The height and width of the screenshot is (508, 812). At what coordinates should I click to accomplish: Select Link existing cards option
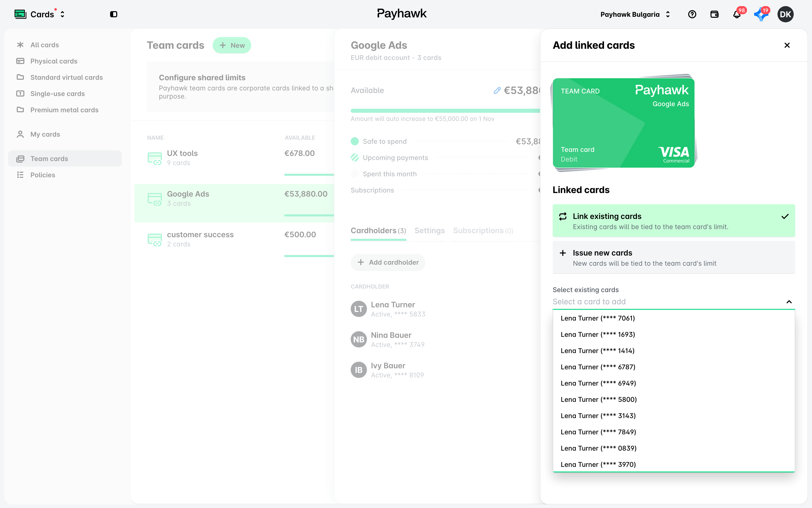[x=674, y=221]
